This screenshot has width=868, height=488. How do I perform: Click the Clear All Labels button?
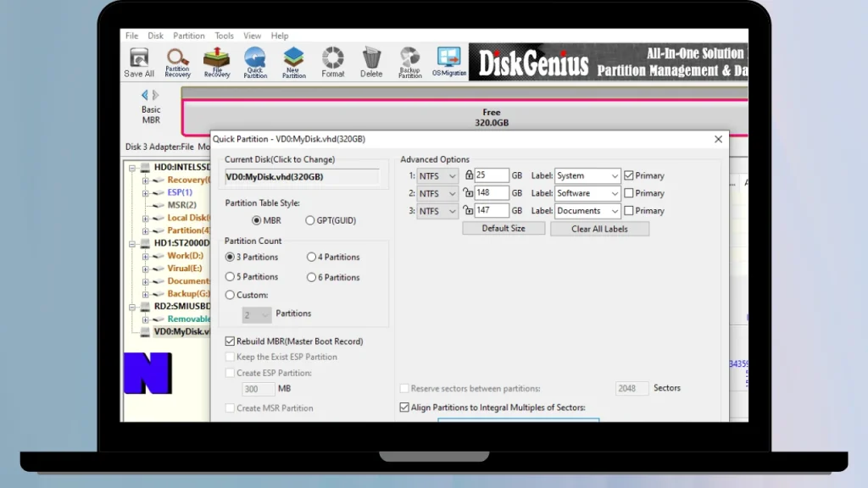tap(599, 229)
